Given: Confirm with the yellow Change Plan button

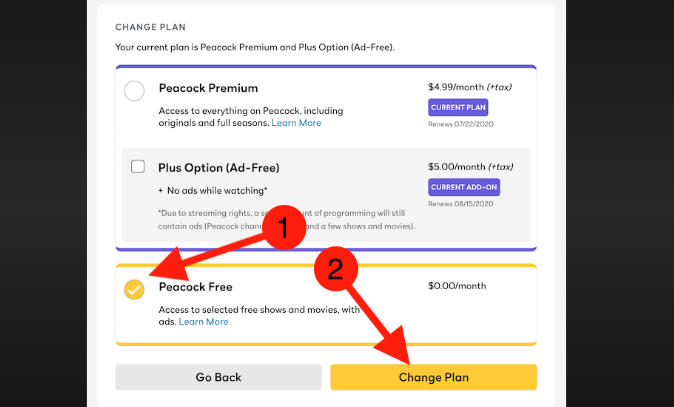Looking at the screenshot, I should [x=433, y=377].
